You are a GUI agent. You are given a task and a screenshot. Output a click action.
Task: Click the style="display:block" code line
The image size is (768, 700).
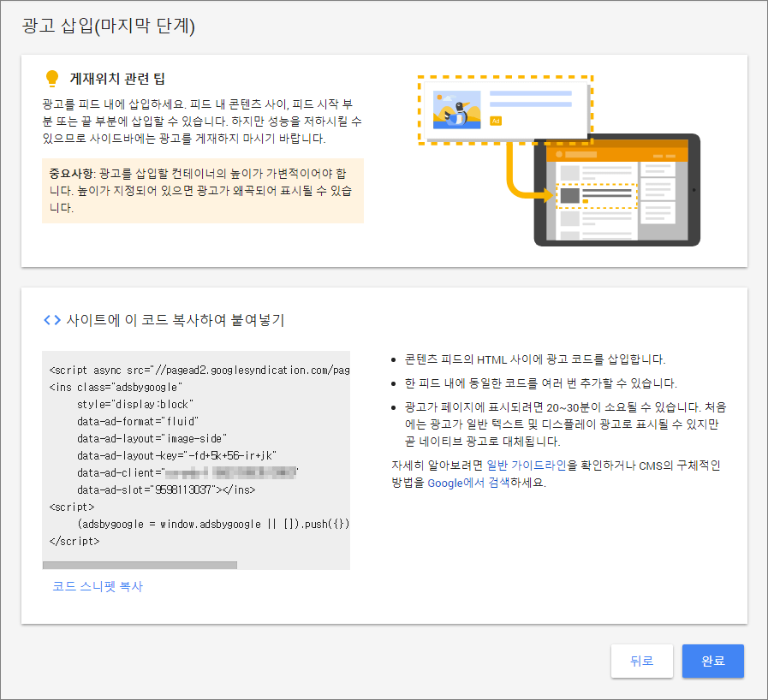point(135,404)
